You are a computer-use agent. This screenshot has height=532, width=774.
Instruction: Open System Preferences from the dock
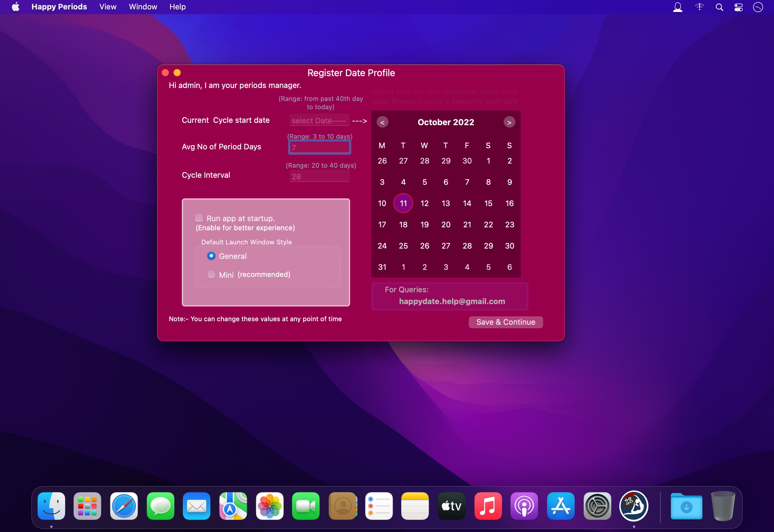click(x=597, y=506)
